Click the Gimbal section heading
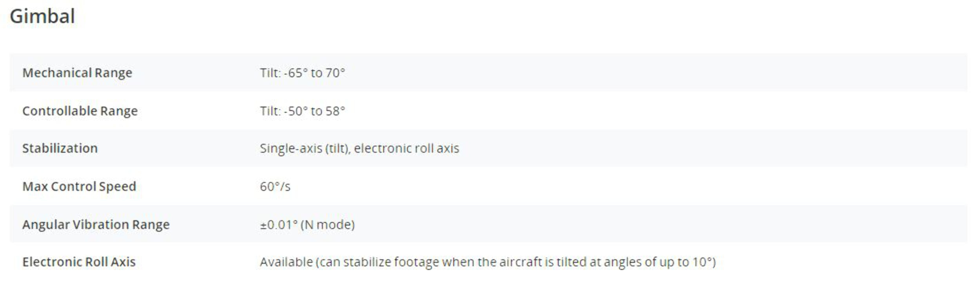The height and width of the screenshot is (293, 980). [42, 17]
